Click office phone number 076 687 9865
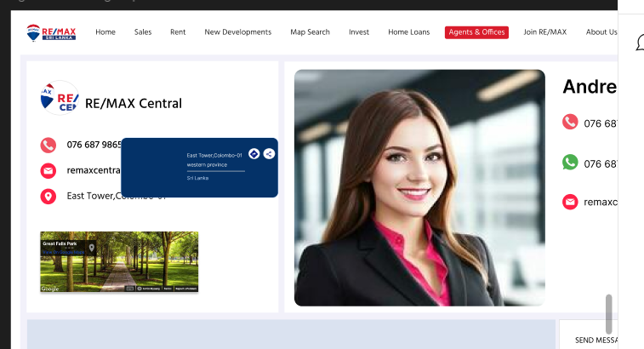The height and width of the screenshot is (349, 644). (x=94, y=145)
